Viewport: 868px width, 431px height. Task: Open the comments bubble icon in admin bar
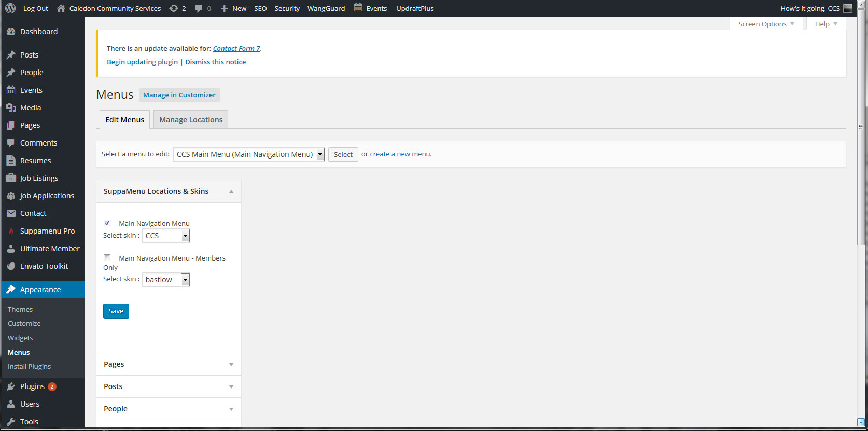[x=199, y=8]
